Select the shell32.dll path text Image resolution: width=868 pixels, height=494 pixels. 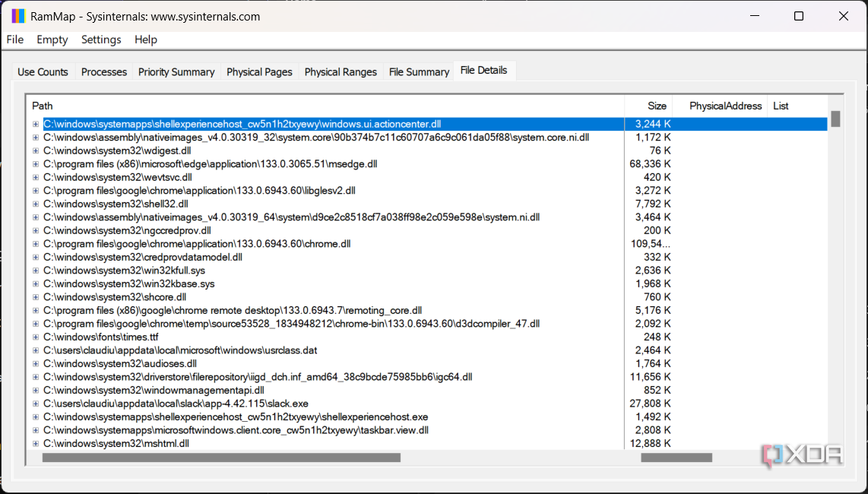(x=116, y=204)
